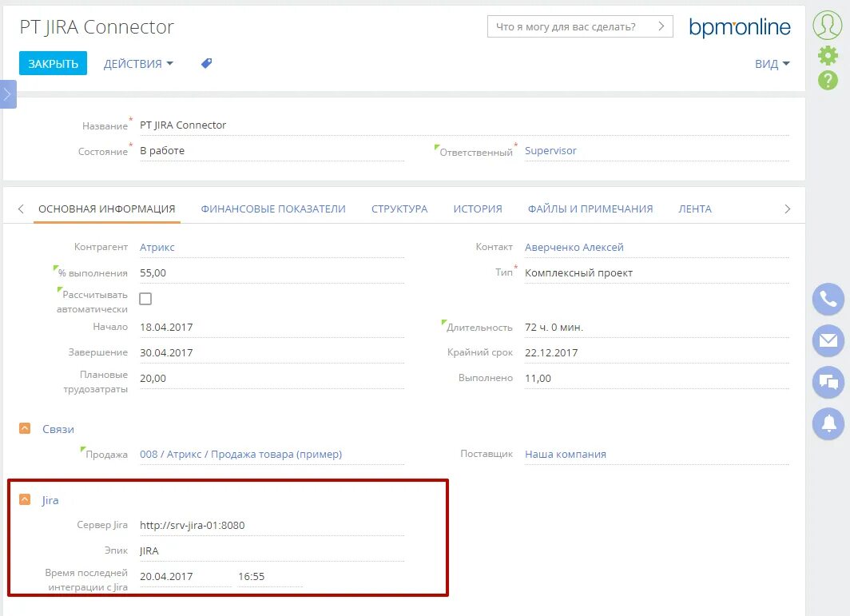Click the Связи section heading
850x616 pixels.
[x=58, y=429]
